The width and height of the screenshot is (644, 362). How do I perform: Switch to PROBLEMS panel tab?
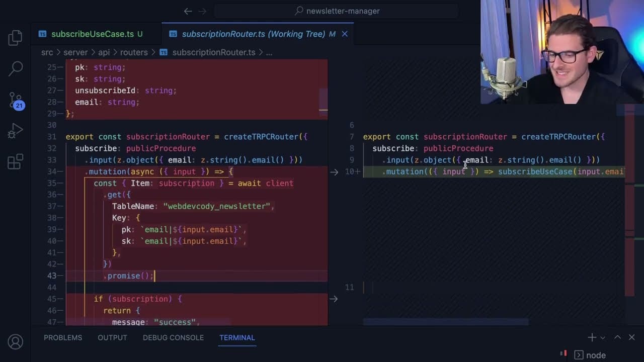pos(63,337)
